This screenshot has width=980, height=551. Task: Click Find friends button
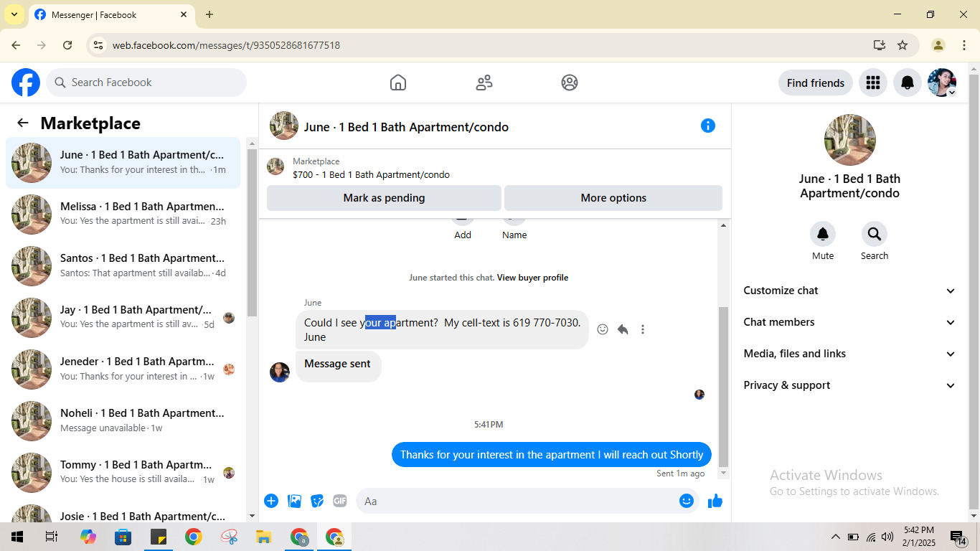pos(816,83)
